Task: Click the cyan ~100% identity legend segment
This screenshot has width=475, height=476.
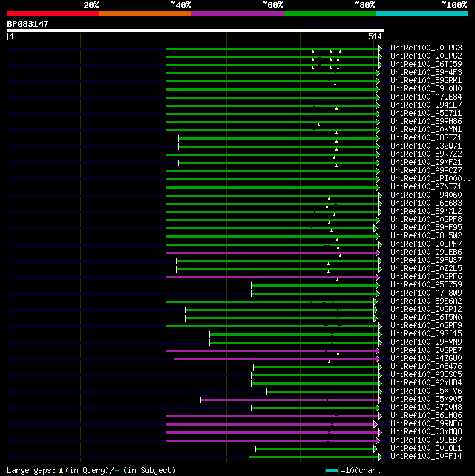Action: coord(422,13)
